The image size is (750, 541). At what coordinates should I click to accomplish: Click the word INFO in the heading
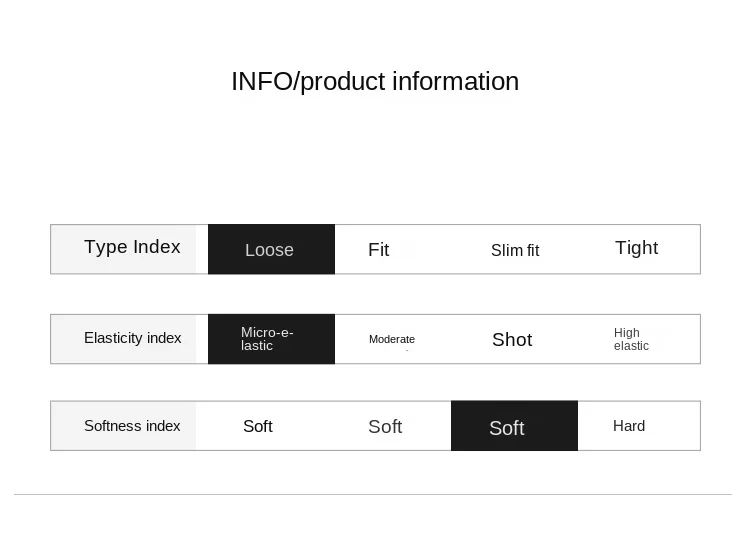tap(262, 81)
